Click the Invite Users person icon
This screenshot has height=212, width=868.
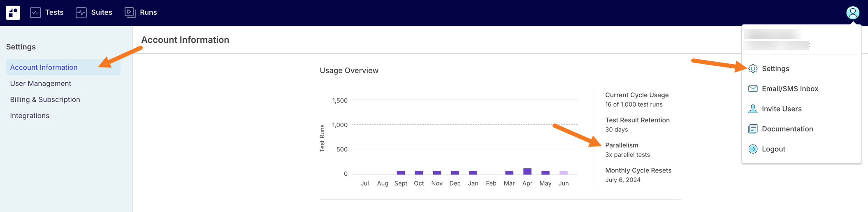click(x=753, y=109)
